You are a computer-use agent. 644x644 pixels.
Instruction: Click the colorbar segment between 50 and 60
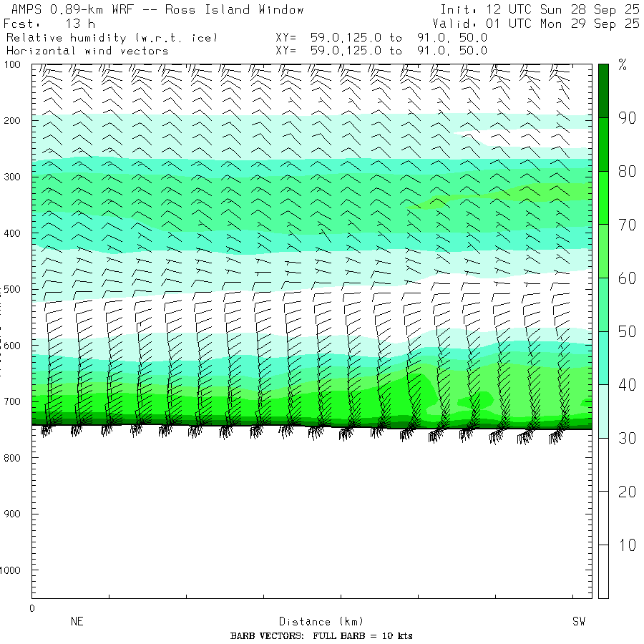click(603, 304)
